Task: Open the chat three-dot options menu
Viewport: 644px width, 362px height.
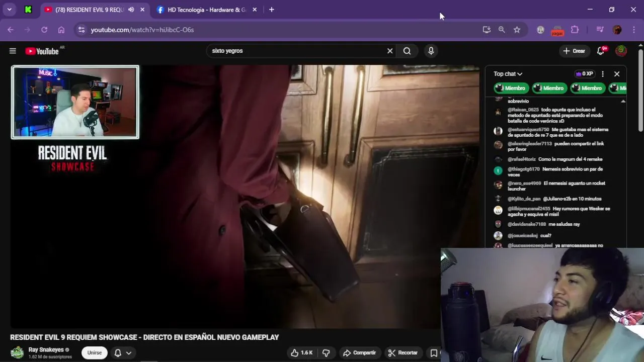Action: (603, 74)
